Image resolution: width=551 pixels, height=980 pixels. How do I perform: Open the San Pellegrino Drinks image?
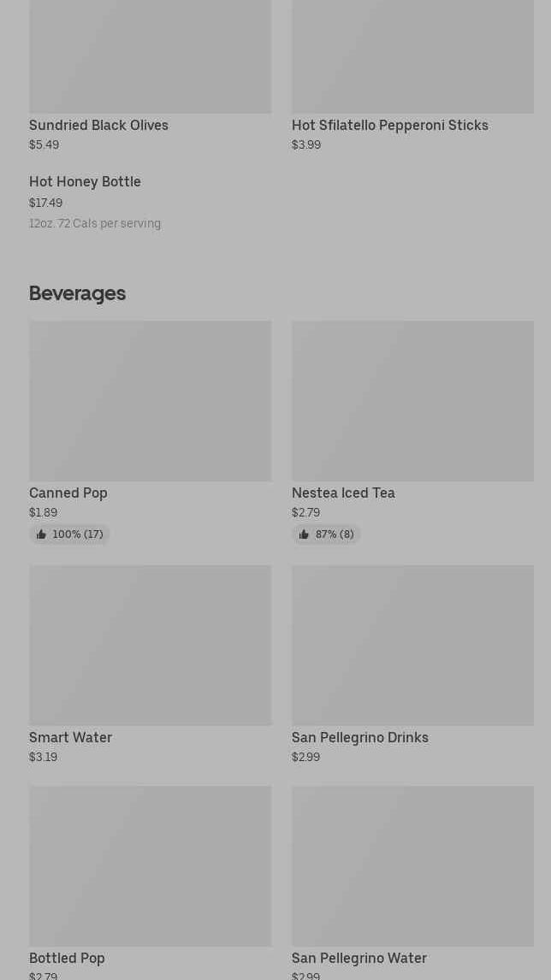[x=412, y=645]
